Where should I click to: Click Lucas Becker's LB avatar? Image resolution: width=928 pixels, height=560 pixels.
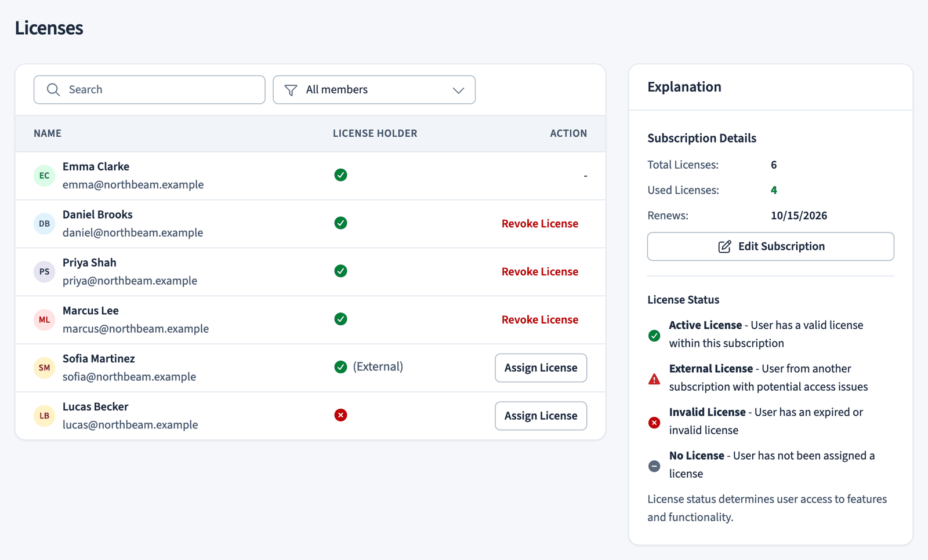(x=45, y=416)
